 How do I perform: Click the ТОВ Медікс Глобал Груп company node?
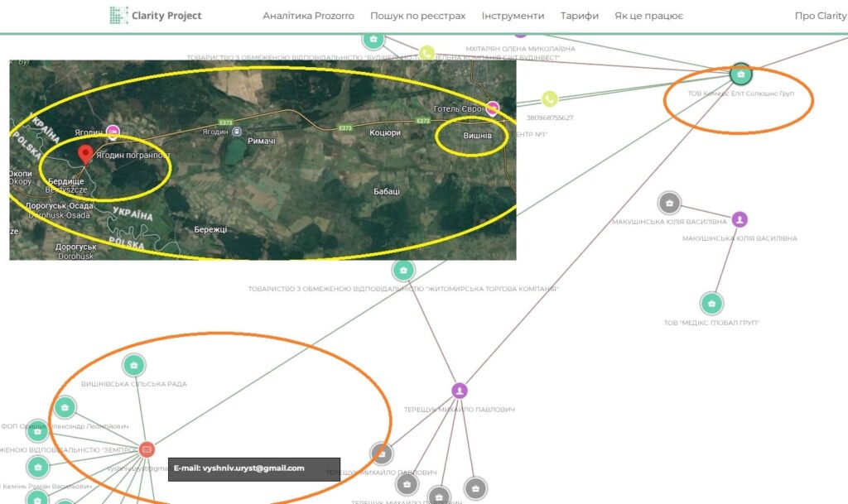(x=711, y=304)
